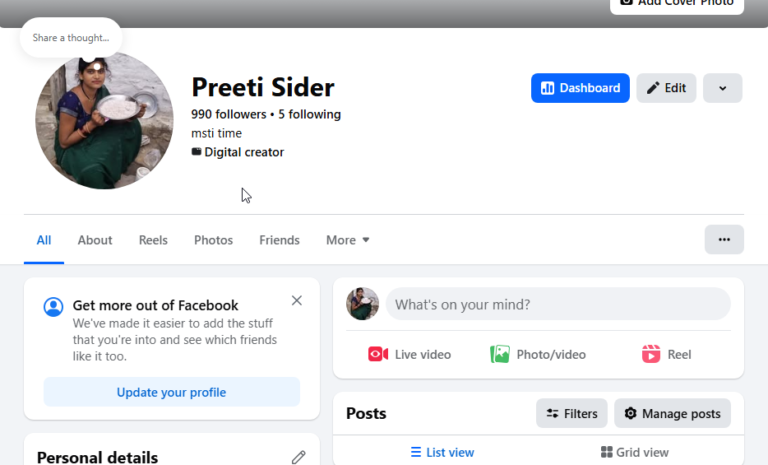Dismiss the Get more out of Facebook card

point(297,300)
